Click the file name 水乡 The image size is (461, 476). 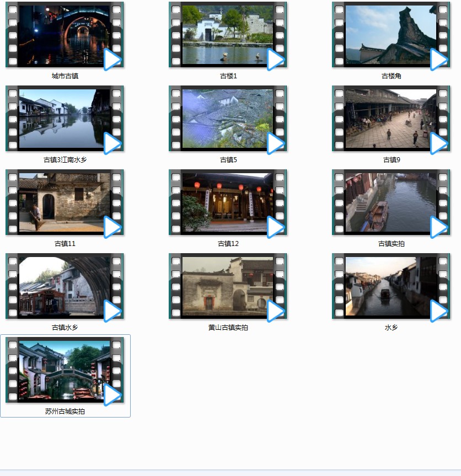pos(392,328)
